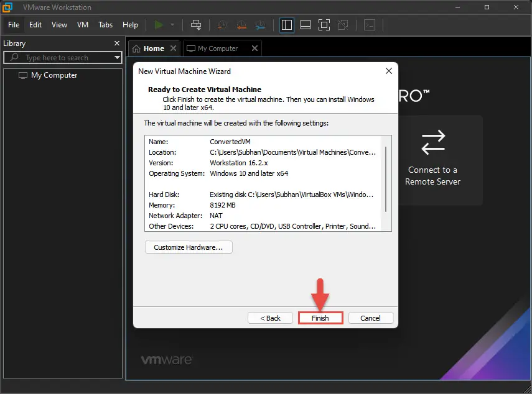The image size is (532, 394).
Task: Close the Home tab
Action: [174, 48]
